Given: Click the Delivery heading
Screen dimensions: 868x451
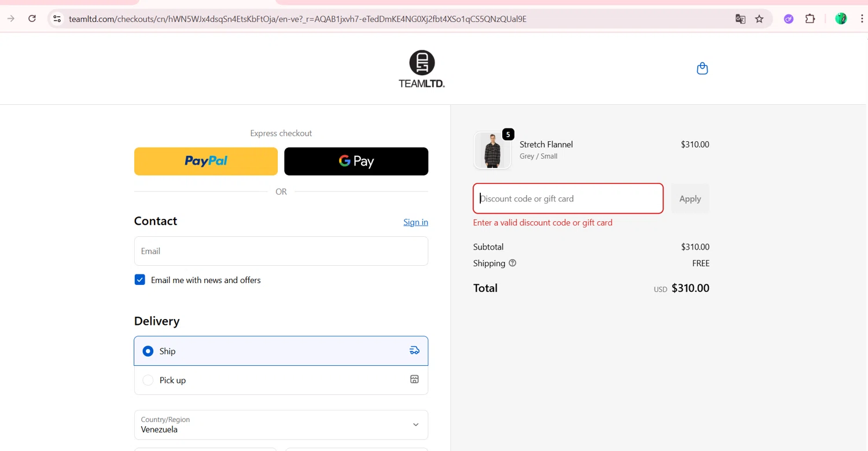Looking at the screenshot, I should (x=157, y=321).
